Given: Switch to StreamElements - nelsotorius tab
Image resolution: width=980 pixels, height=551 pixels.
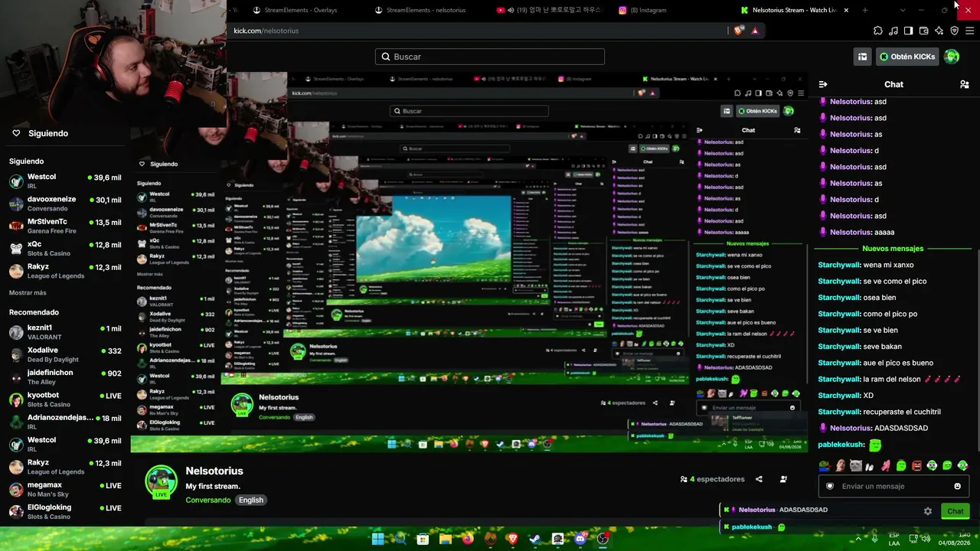Looking at the screenshot, I should 427,10.
